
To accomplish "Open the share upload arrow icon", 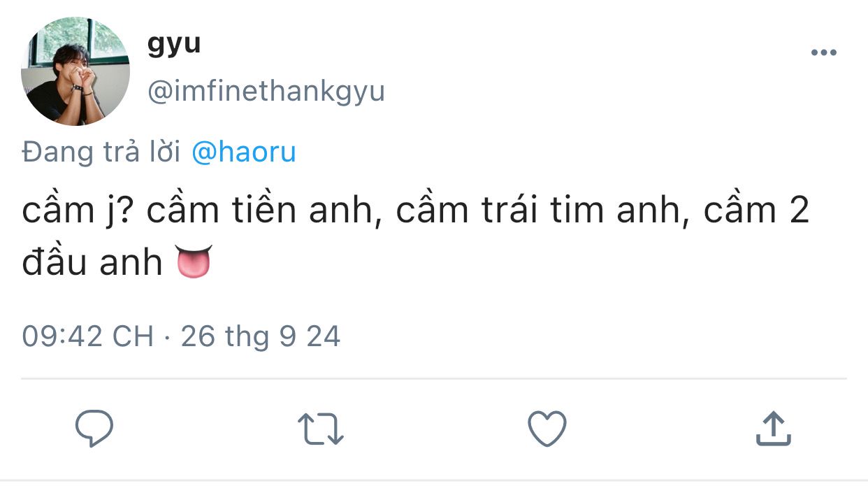I will click(773, 429).
